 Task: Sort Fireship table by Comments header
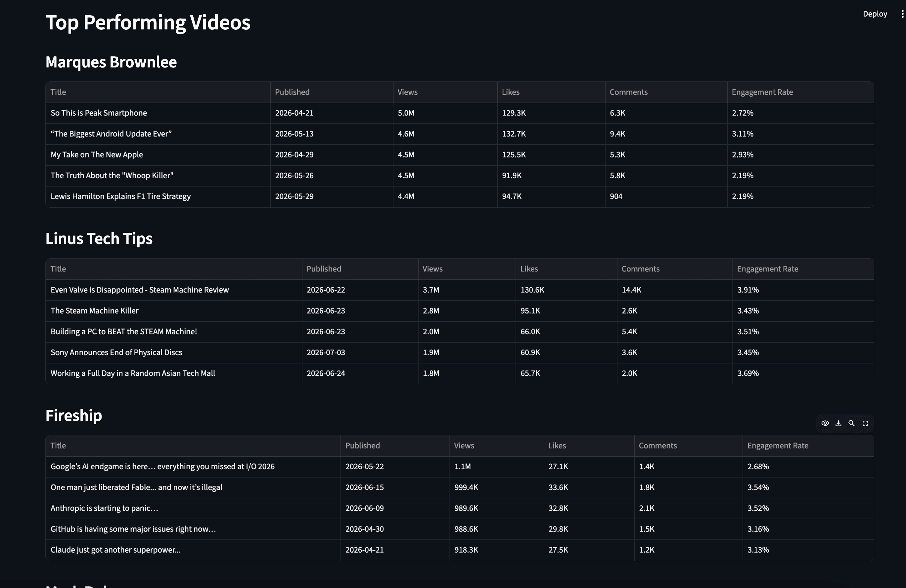pos(689,446)
